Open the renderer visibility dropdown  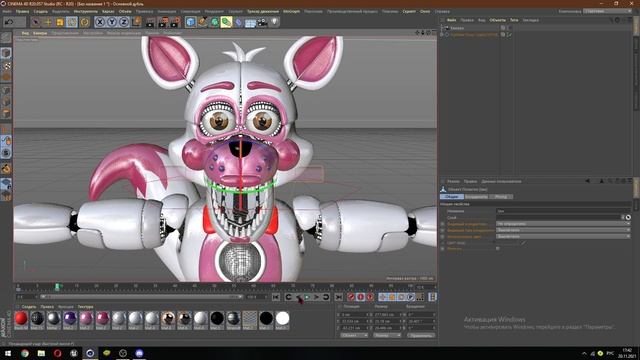pyautogui.click(x=563, y=230)
